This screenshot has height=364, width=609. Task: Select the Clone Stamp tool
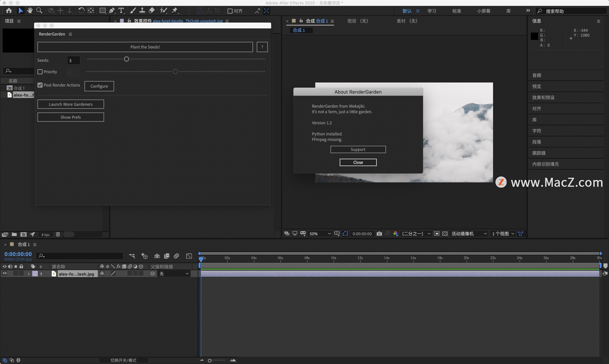point(142,11)
